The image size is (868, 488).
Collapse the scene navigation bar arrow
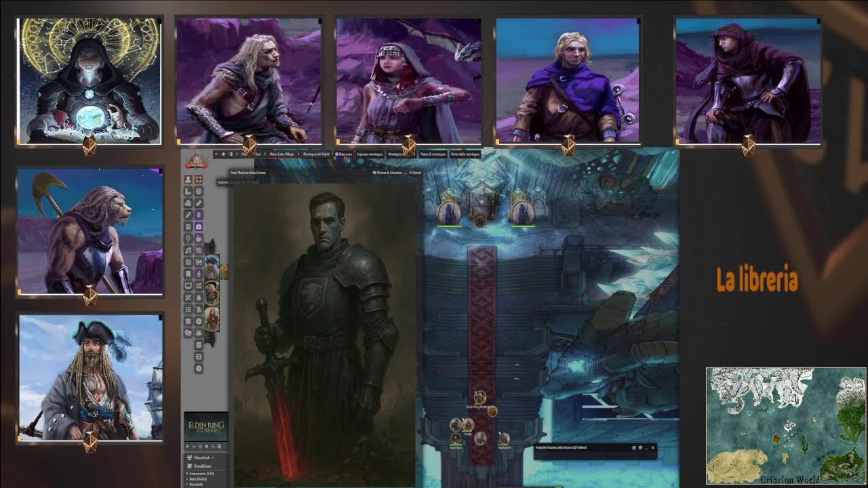[216, 154]
